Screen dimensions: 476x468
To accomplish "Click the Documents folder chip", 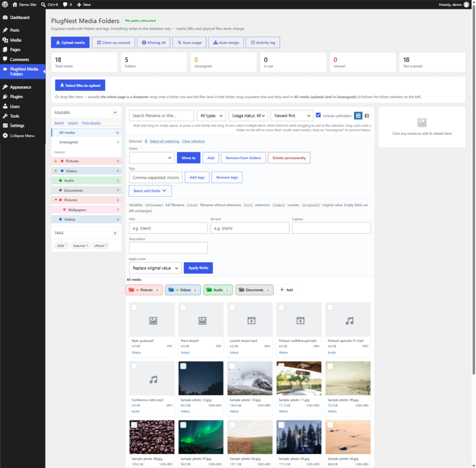I will click(254, 290).
